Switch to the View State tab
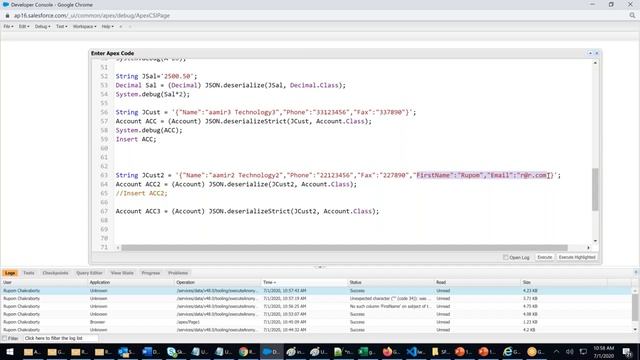The height and width of the screenshot is (360, 640). (x=122, y=273)
